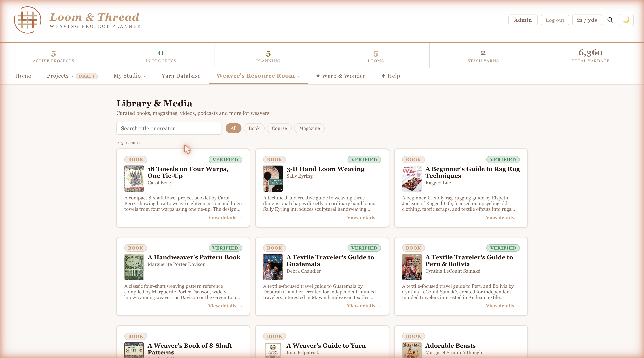
Task: Open the Admin page
Action: click(x=523, y=20)
